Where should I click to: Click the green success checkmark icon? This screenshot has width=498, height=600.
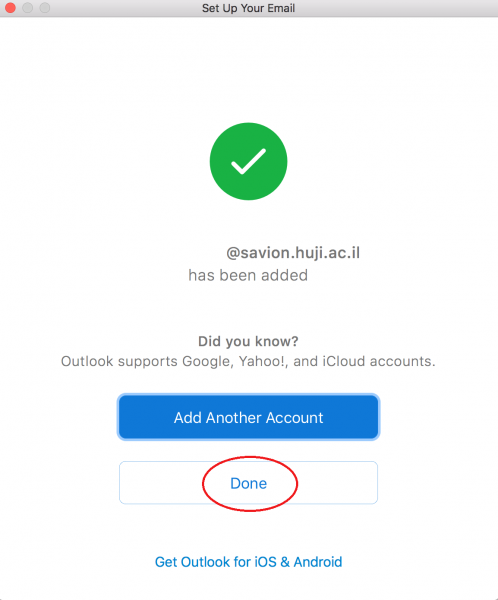(x=248, y=161)
